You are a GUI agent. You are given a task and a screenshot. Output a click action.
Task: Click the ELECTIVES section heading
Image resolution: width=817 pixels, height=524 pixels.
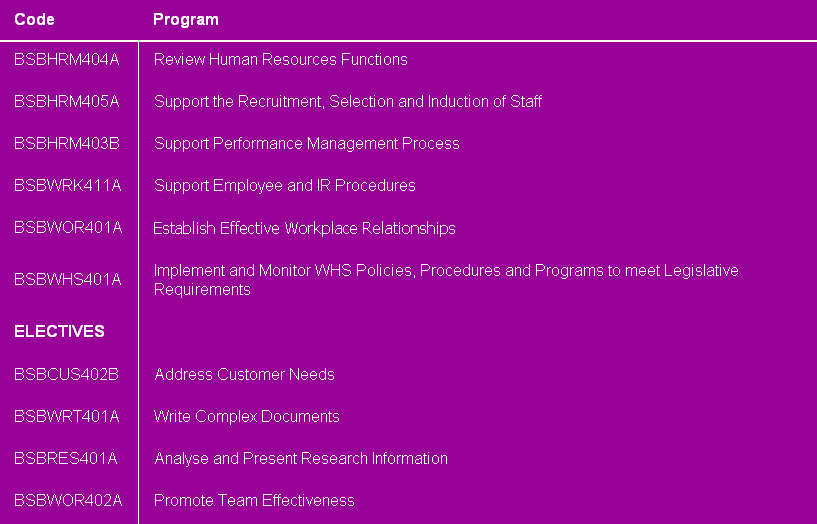[59, 331]
